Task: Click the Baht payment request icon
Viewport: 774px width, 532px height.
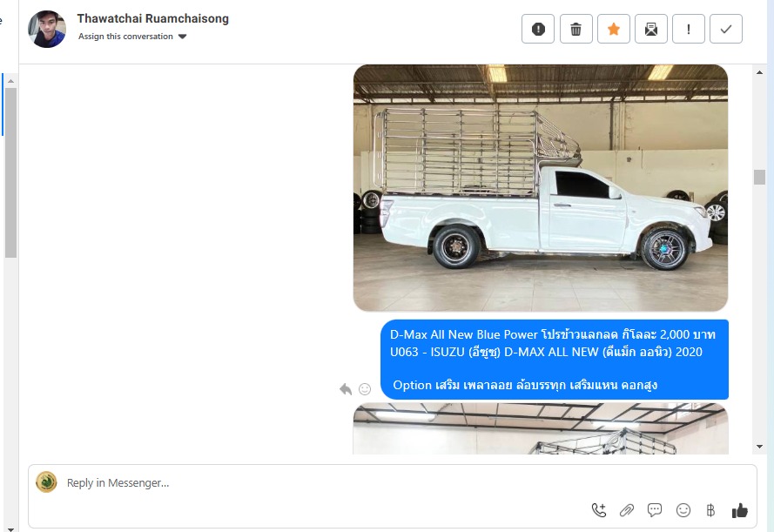Action: tap(710, 510)
